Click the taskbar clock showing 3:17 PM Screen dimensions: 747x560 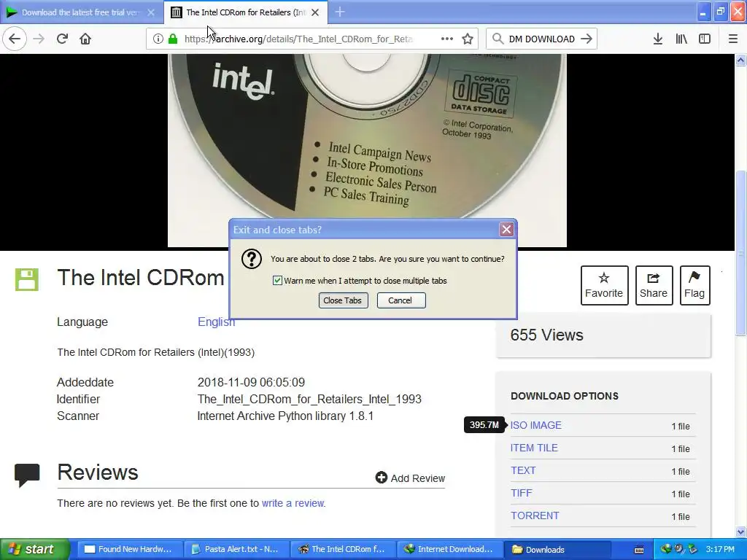coord(720,549)
